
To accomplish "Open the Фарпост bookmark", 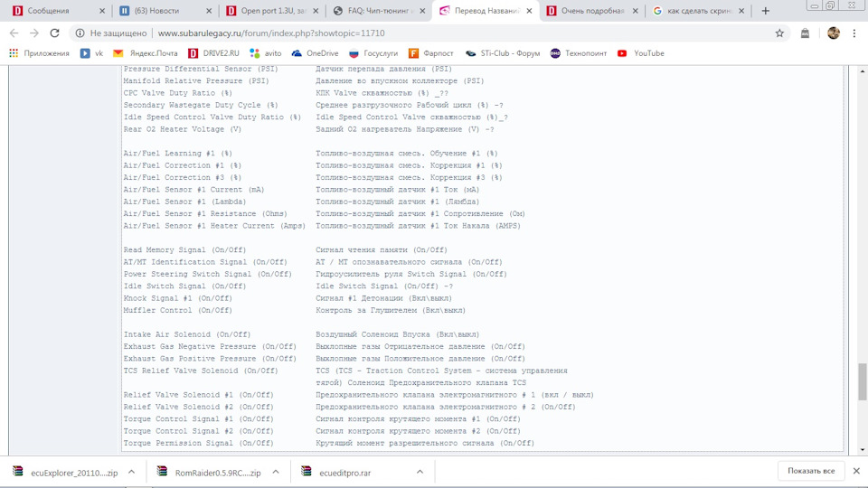I will point(431,53).
